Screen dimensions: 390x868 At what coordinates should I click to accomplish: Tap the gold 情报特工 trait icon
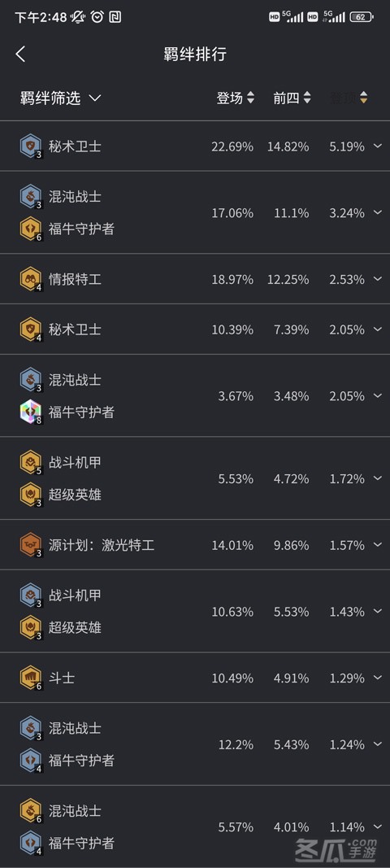point(30,279)
